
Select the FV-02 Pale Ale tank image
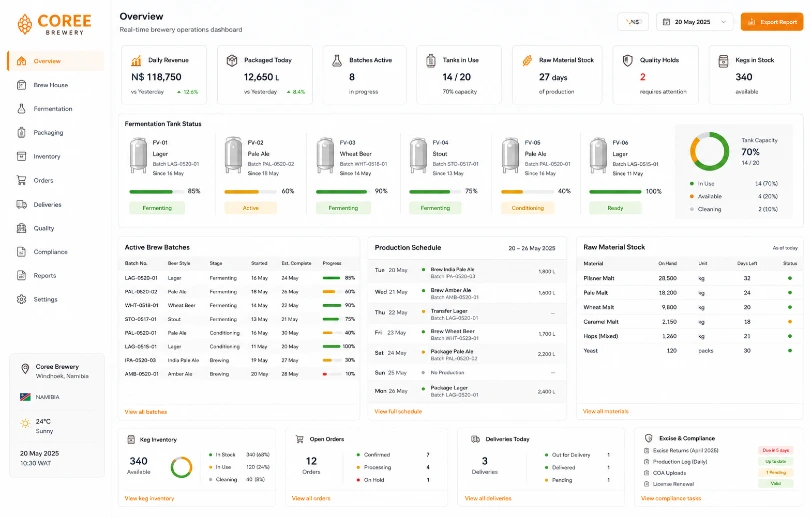(233, 155)
